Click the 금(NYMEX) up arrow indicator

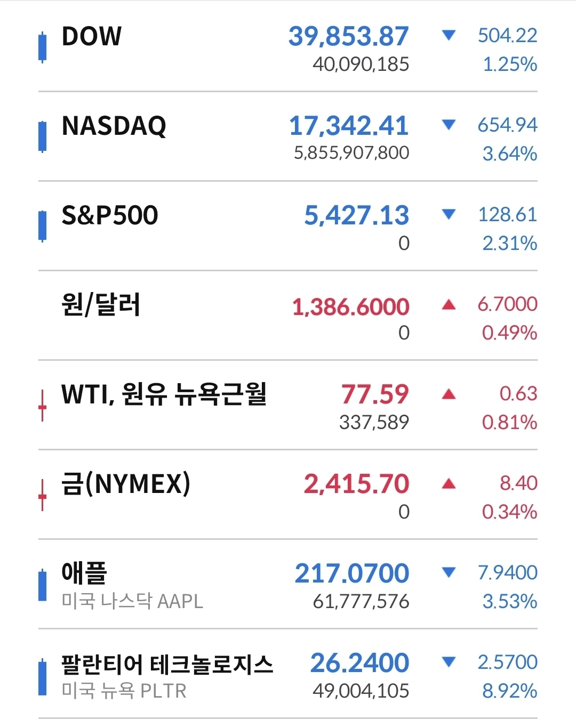[449, 483]
